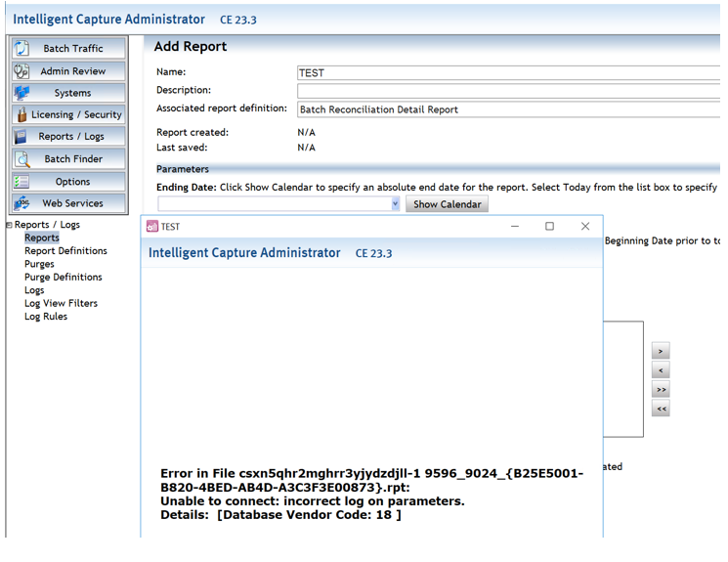Click the Admin Review stethoscope icon
Viewport: 728px width, 562px height.
(21, 71)
